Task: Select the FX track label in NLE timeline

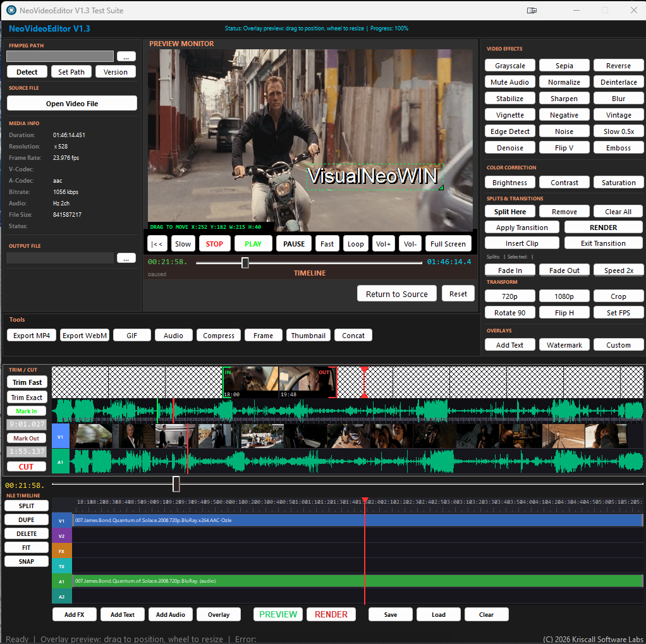Action: click(61, 551)
